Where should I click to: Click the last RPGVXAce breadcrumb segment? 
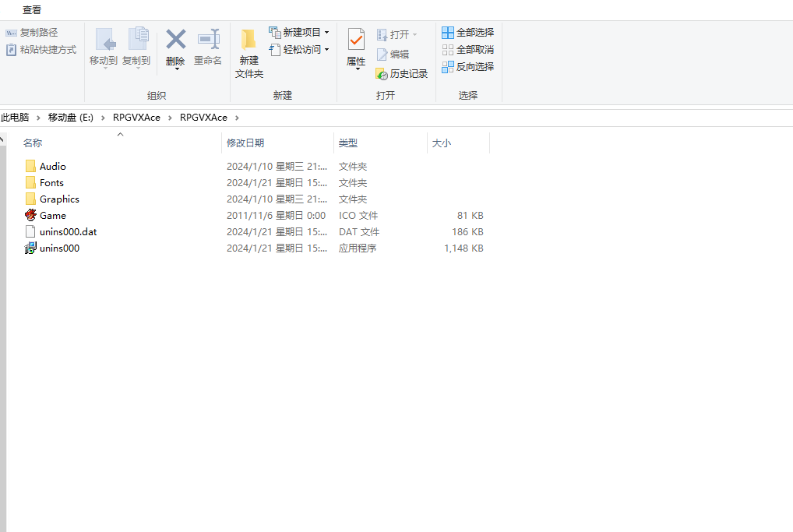point(203,118)
